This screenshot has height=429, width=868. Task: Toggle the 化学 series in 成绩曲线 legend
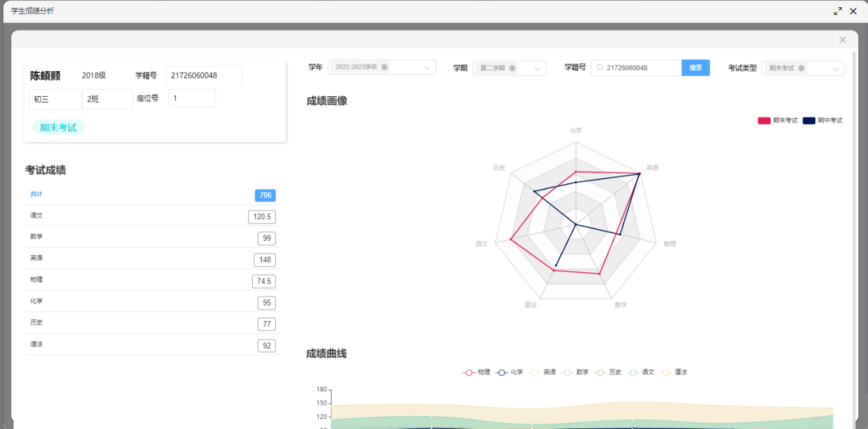click(509, 372)
